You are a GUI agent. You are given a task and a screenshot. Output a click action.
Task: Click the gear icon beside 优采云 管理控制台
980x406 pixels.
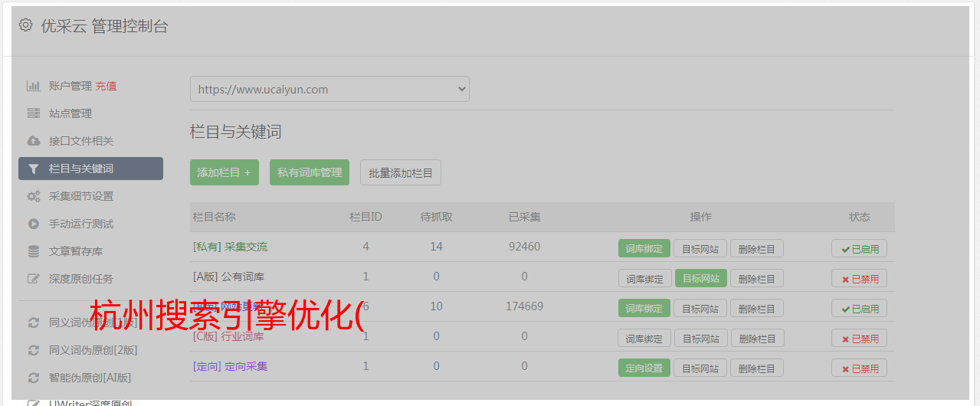26,25
